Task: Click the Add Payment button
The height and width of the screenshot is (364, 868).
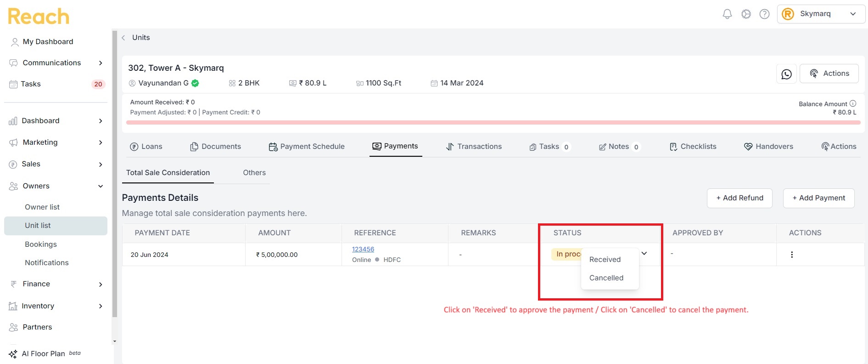Action: [818, 198]
